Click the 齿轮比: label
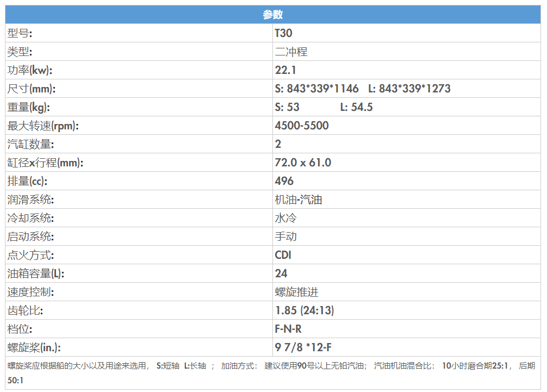Viewport: 547px width, 392px height. (x=25, y=310)
